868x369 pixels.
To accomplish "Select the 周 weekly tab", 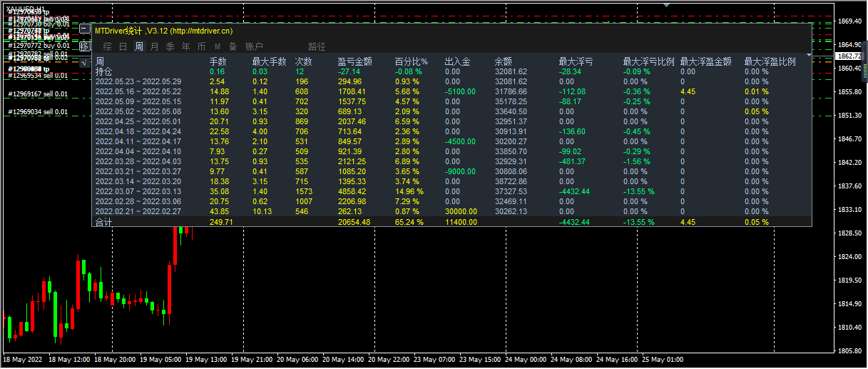I will click(138, 46).
